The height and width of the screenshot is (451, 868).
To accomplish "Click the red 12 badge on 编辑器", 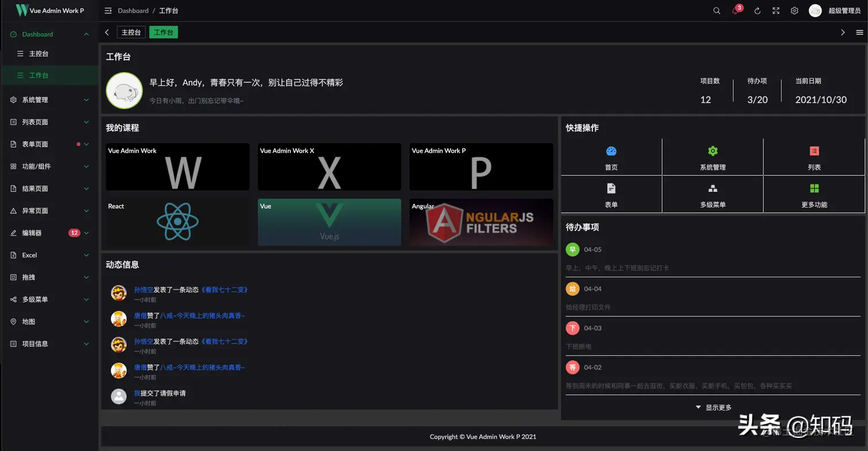I will coord(74,233).
